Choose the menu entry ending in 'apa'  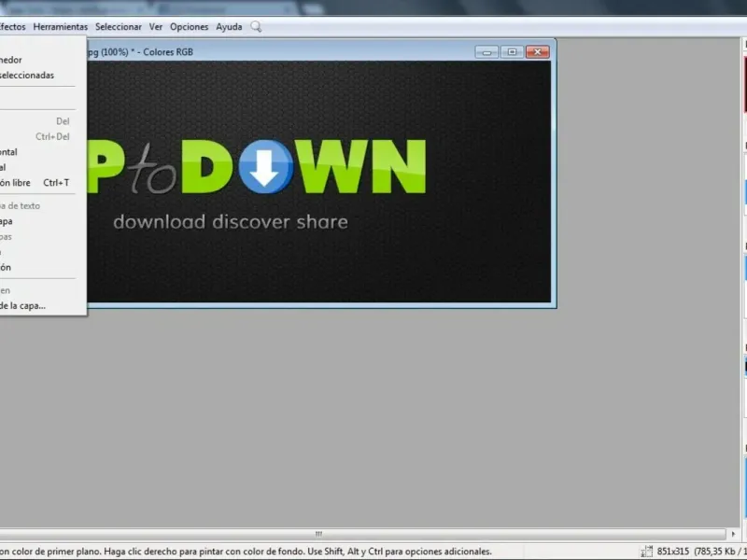[38, 221]
